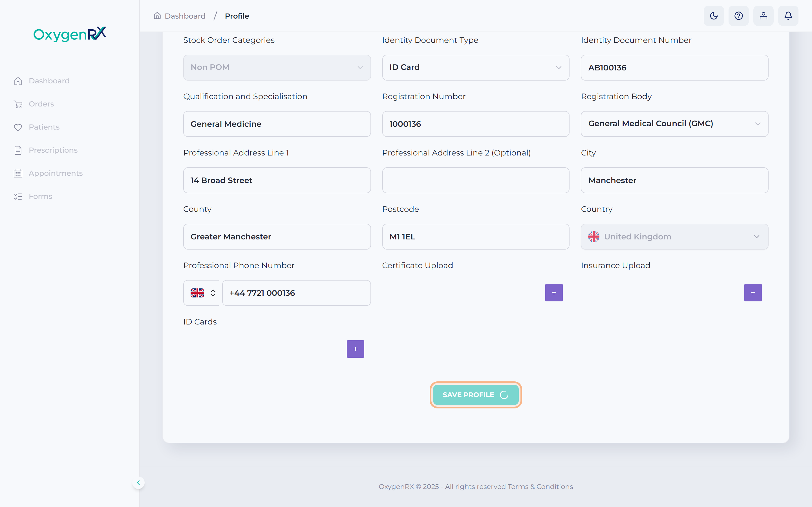Expand Registration Body dropdown
Image resolution: width=812 pixels, height=507 pixels.
pos(674,124)
